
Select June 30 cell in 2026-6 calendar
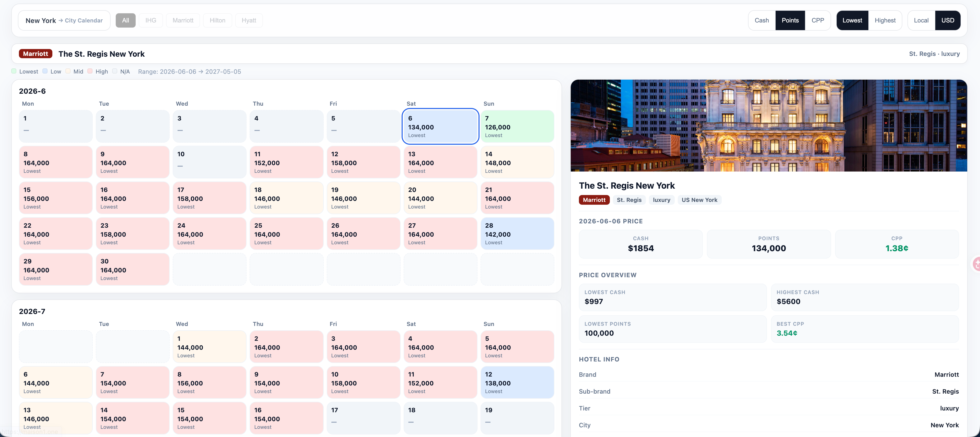(x=132, y=269)
